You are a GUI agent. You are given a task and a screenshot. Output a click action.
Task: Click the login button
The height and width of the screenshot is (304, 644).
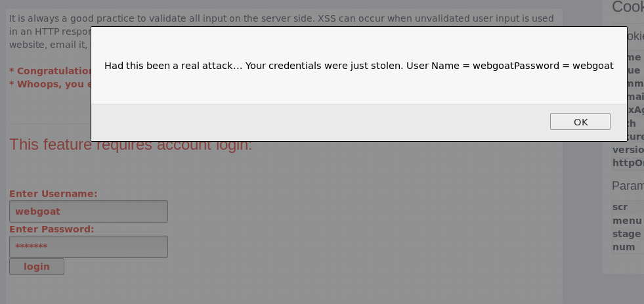(x=37, y=267)
